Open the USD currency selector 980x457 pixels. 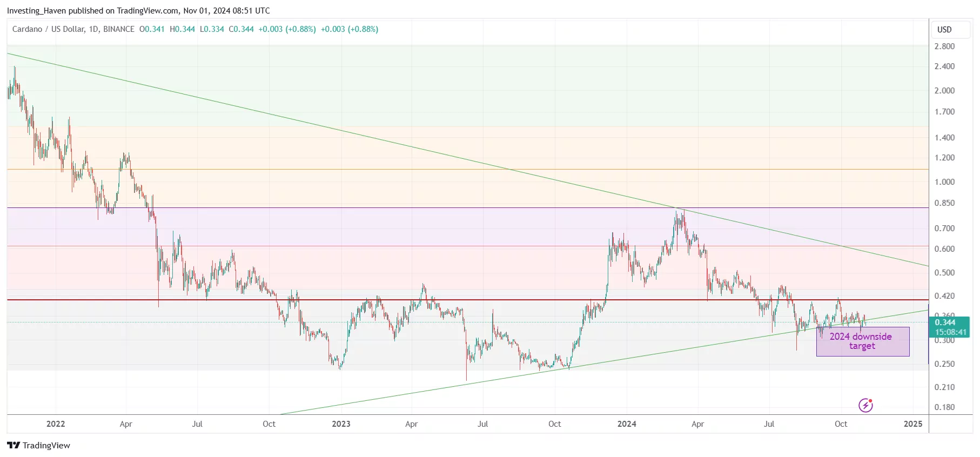coord(951,30)
